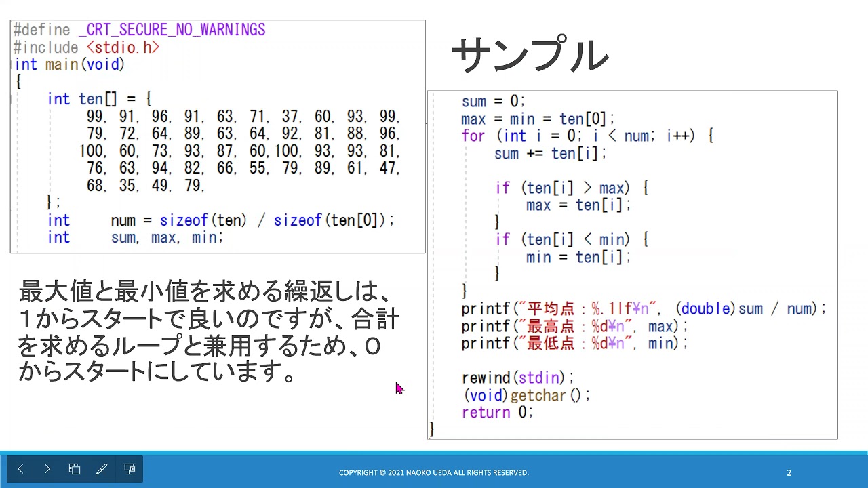
Task: Click the array row 68, 35, 49, 79
Action: [x=146, y=186]
